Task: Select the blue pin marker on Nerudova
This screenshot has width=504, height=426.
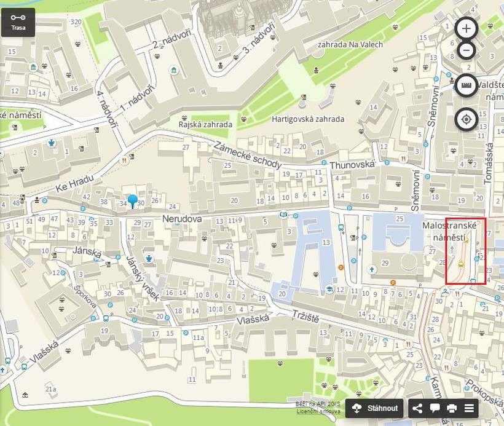Action: click(132, 201)
